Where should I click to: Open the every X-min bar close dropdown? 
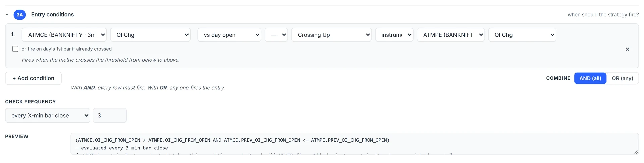[x=48, y=115]
